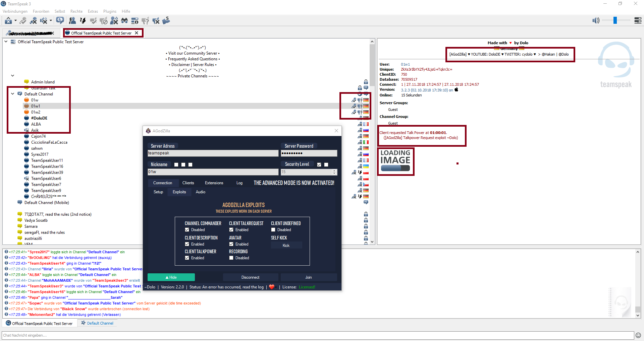Image resolution: width=644 pixels, height=341 pixels.
Task: Close the AGodZilla dialog window
Action: (336, 131)
